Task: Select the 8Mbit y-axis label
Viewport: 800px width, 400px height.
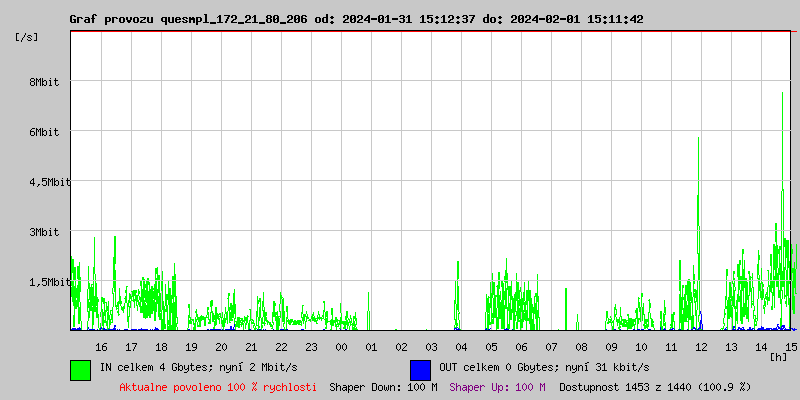Action: 43,82
